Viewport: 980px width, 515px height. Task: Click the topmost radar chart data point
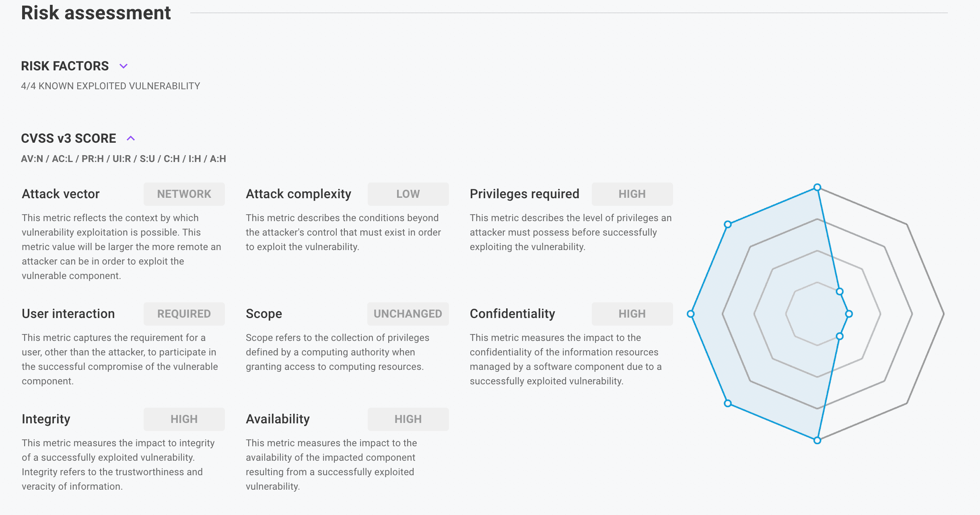click(x=817, y=187)
